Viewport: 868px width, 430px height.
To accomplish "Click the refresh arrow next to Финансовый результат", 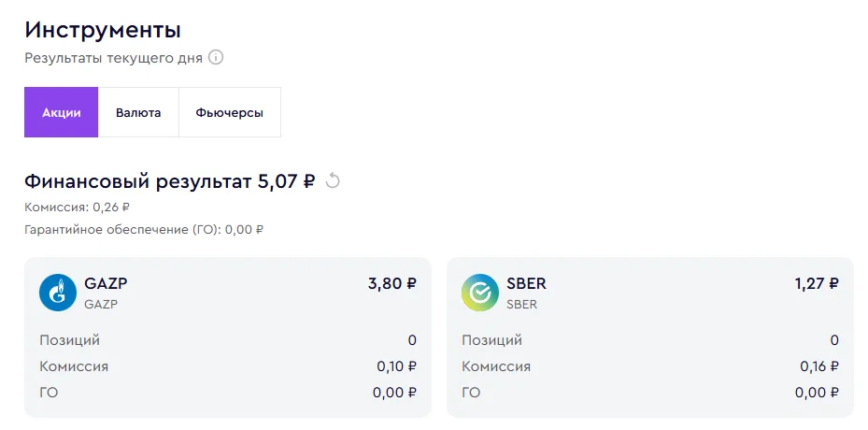I will (x=332, y=180).
